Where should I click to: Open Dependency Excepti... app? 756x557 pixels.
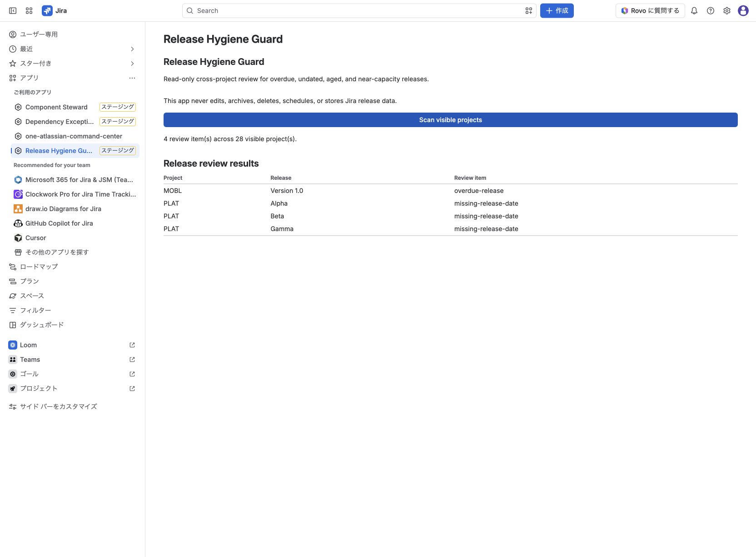tap(60, 122)
